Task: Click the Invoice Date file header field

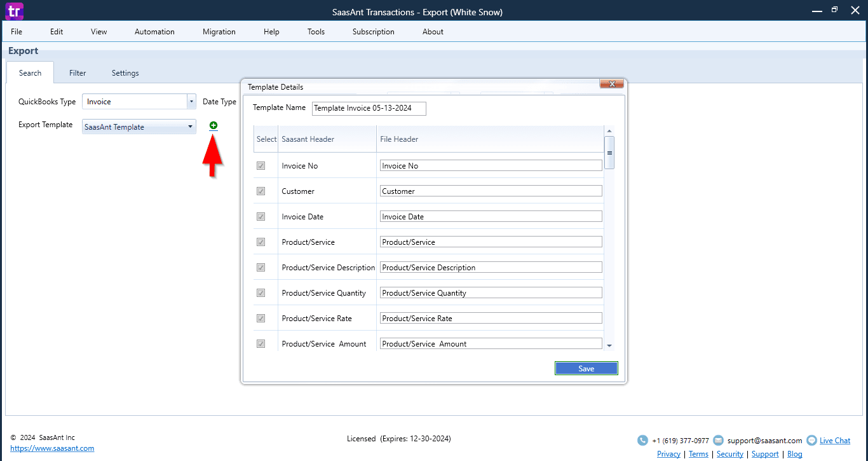Action: pyautogui.click(x=491, y=216)
